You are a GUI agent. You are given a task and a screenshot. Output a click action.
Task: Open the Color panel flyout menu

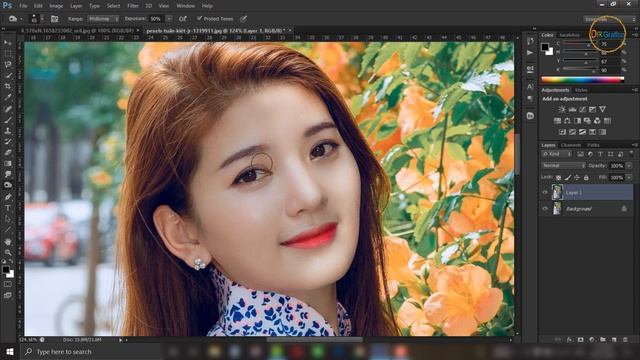[x=635, y=35]
